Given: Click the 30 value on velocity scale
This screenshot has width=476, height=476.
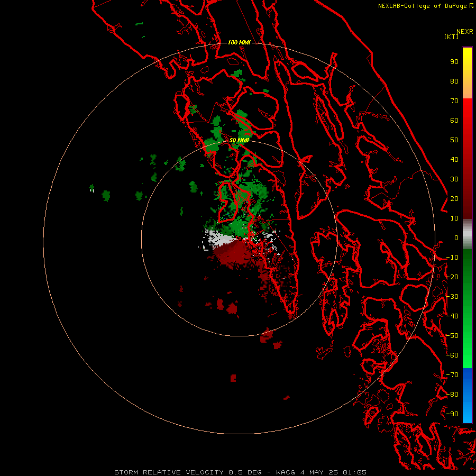Looking at the screenshot, I should [x=454, y=179].
